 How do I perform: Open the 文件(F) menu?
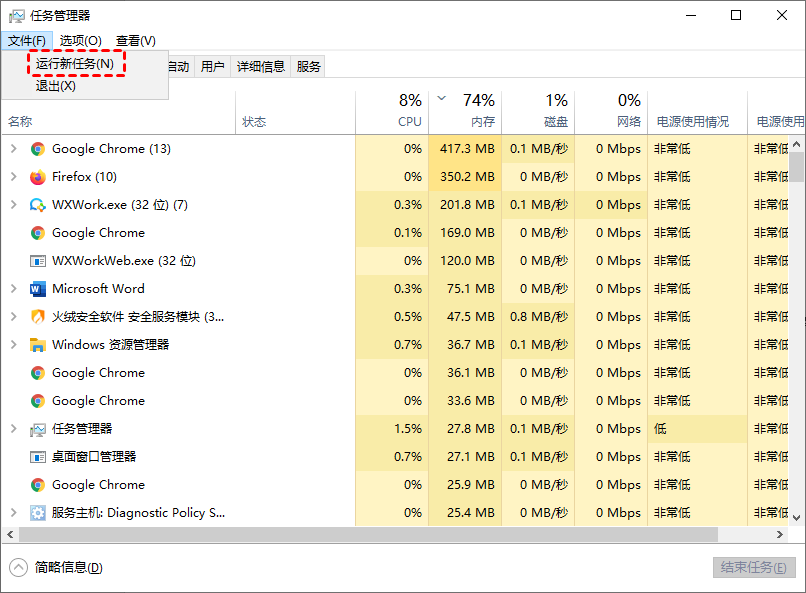point(27,41)
